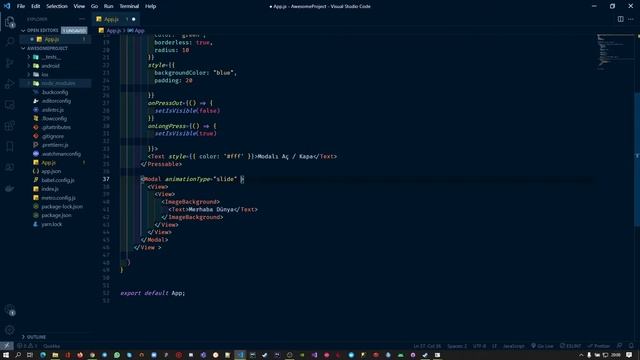The height and width of the screenshot is (360, 640).
Task: Open the Extensions view
Action: pyautogui.click(x=10, y=126)
